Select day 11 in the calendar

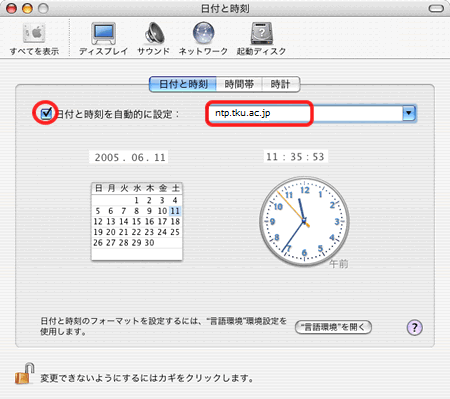click(x=175, y=211)
